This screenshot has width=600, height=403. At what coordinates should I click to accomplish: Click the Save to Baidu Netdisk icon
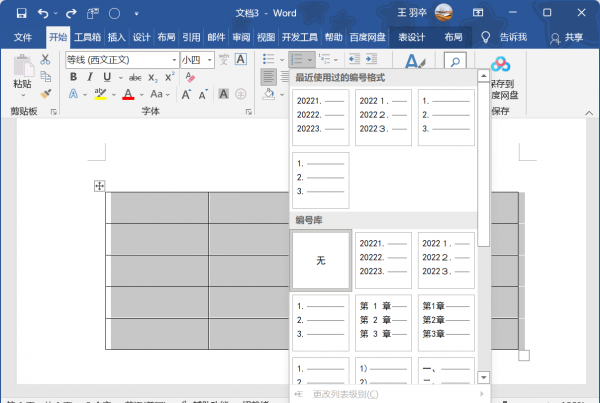502,70
